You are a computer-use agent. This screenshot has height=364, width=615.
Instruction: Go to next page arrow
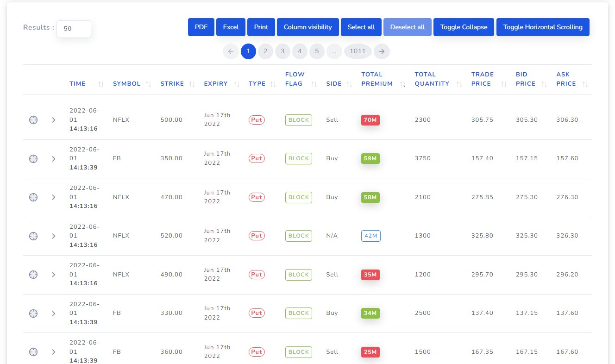pyautogui.click(x=382, y=51)
